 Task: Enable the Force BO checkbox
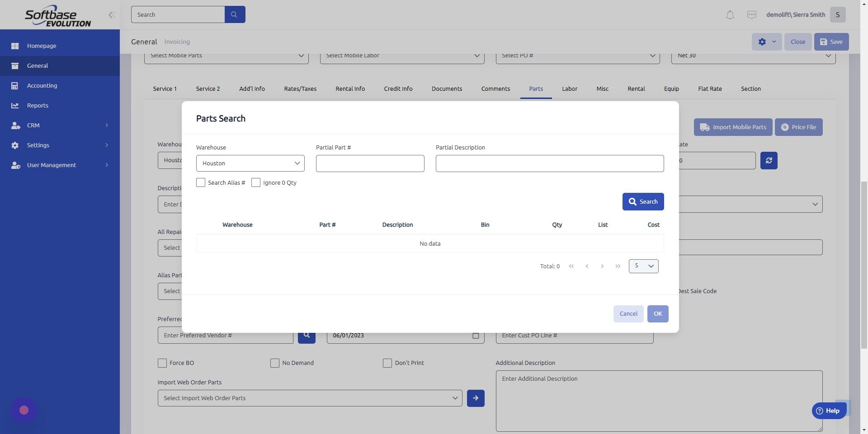pos(162,363)
